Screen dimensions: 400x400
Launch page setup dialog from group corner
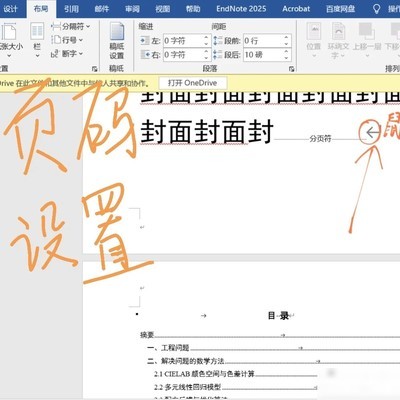[95, 69]
